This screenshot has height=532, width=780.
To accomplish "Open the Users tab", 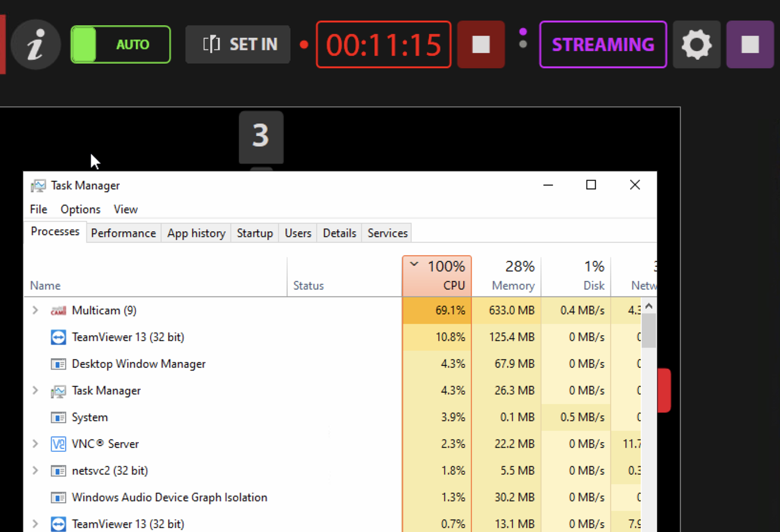I will click(x=298, y=233).
